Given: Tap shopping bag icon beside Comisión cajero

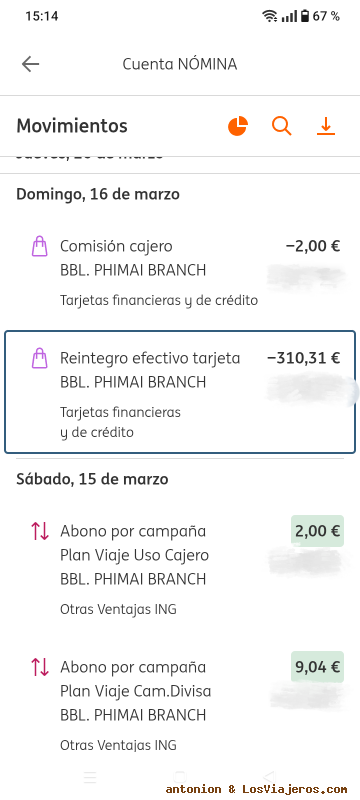Looking at the screenshot, I should pyautogui.click(x=40, y=246).
